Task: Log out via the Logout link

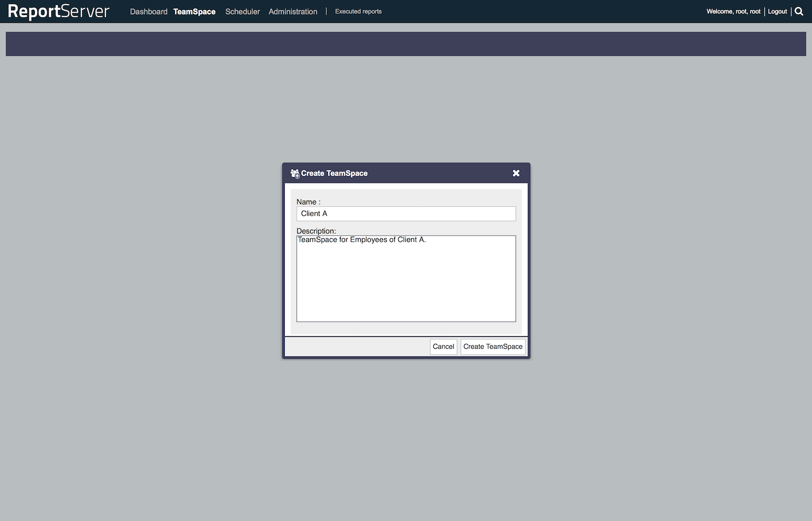Action: tap(777, 11)
